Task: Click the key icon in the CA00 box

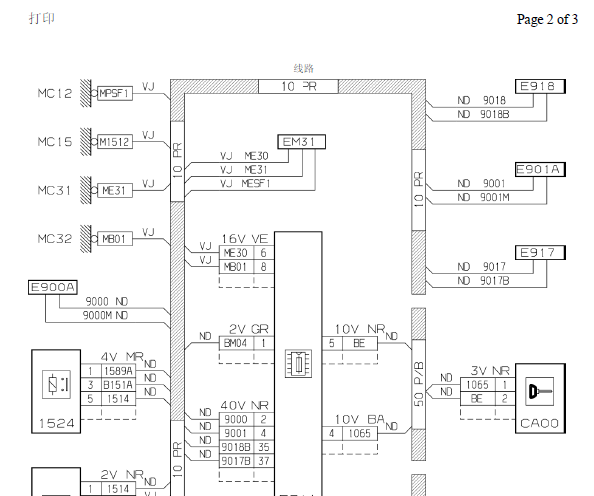Action: coord(540,391)
